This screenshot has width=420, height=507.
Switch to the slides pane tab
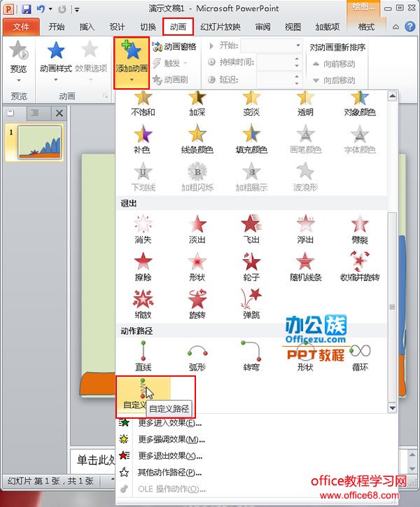coord(11,113)
